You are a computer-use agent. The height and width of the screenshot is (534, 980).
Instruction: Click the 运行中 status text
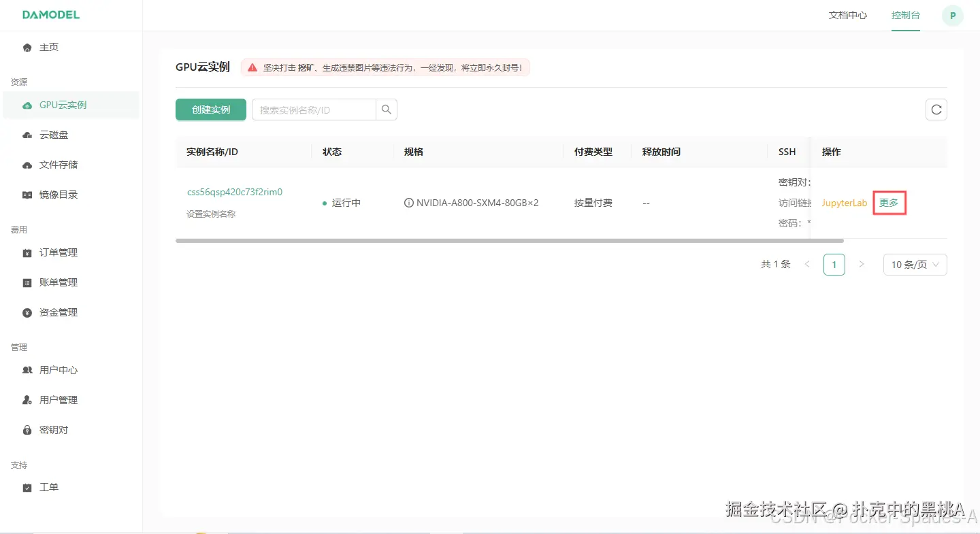tap(346, 203)
